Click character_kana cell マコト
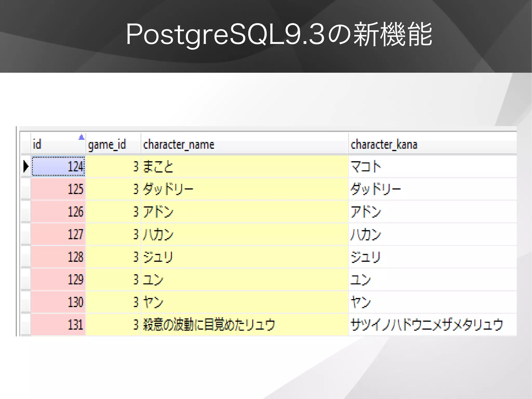The width and height of the screenshot is (532, 399). coord(433,166)
